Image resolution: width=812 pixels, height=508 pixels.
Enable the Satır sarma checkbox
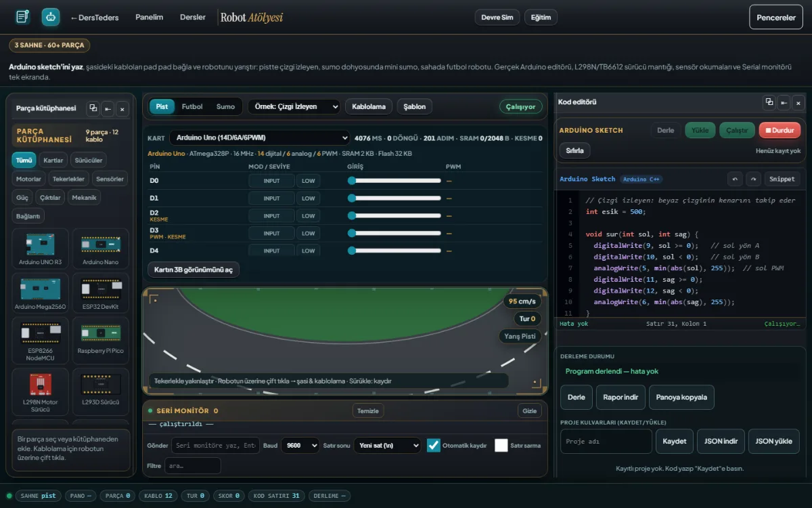501,446
